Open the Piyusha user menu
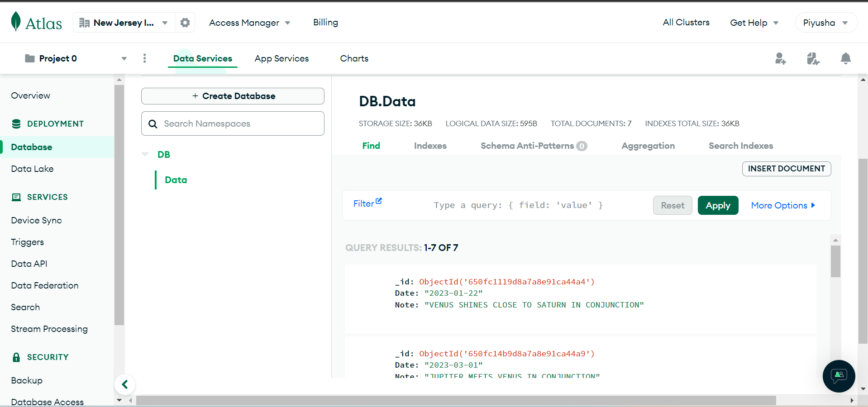Image resolution: width=868 pixels, height=407 pixels. tap(826, 23)
